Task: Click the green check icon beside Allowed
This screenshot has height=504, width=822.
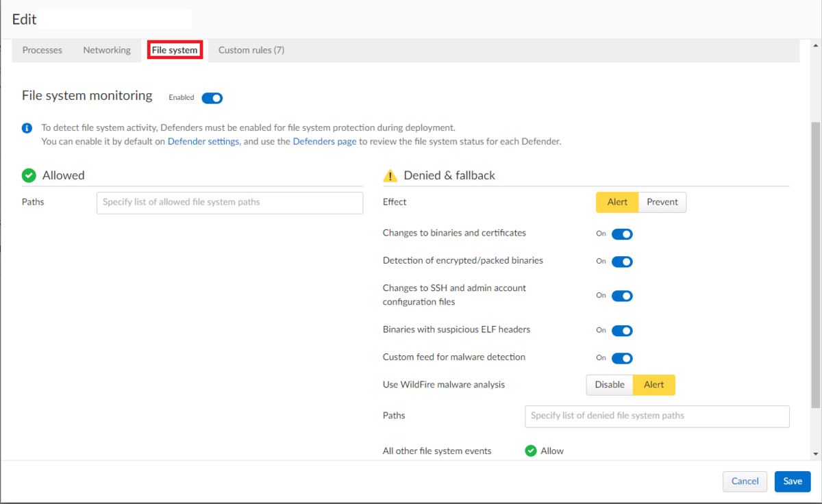Action: click(x=29, y=175)
